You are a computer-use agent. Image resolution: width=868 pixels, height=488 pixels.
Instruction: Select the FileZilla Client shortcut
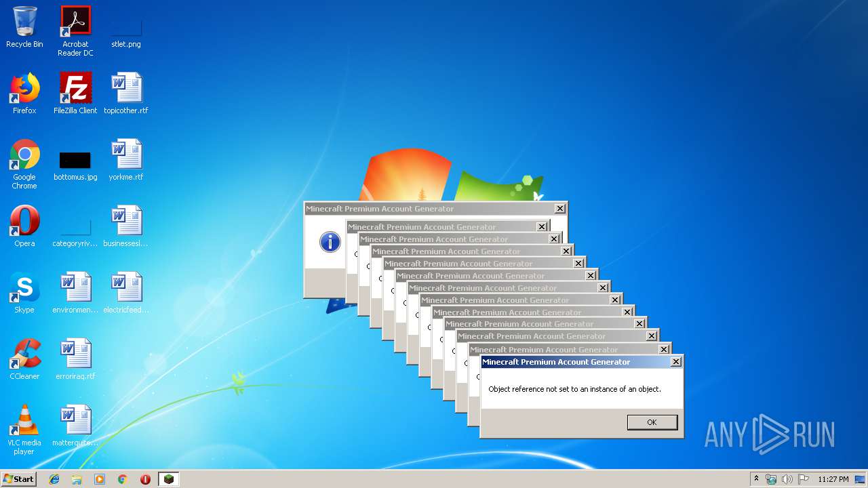click(x=75, y=94)
